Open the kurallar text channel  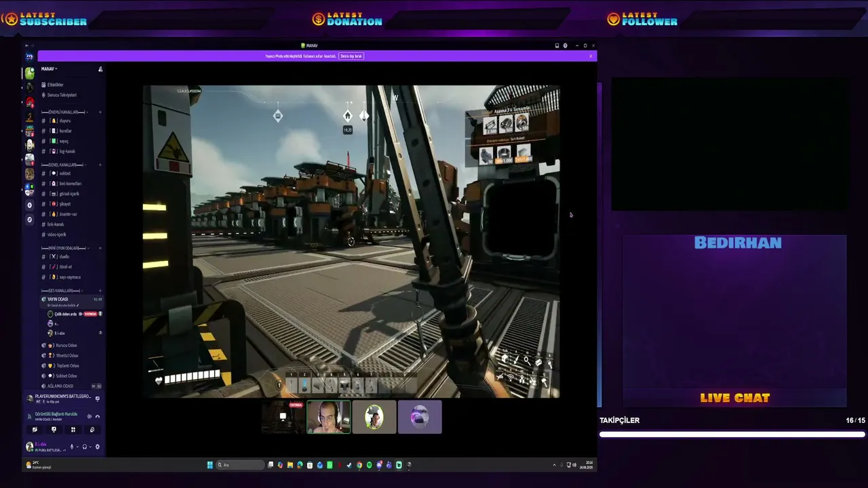71,131
